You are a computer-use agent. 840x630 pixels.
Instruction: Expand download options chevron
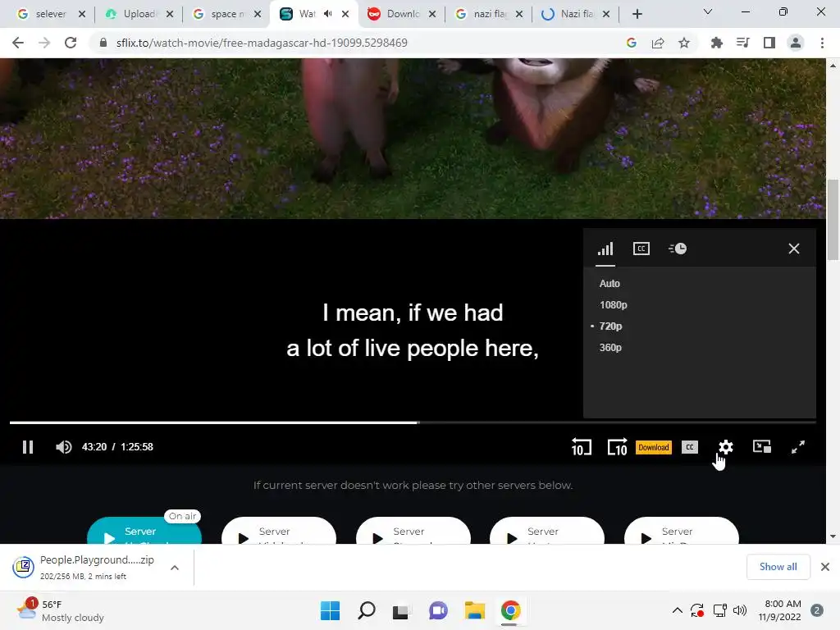175,568
